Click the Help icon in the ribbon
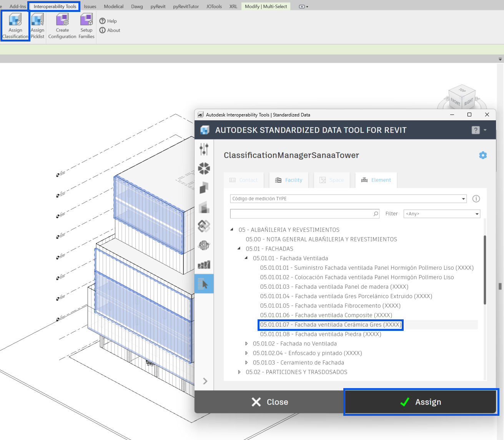 [x=103, y=21]
